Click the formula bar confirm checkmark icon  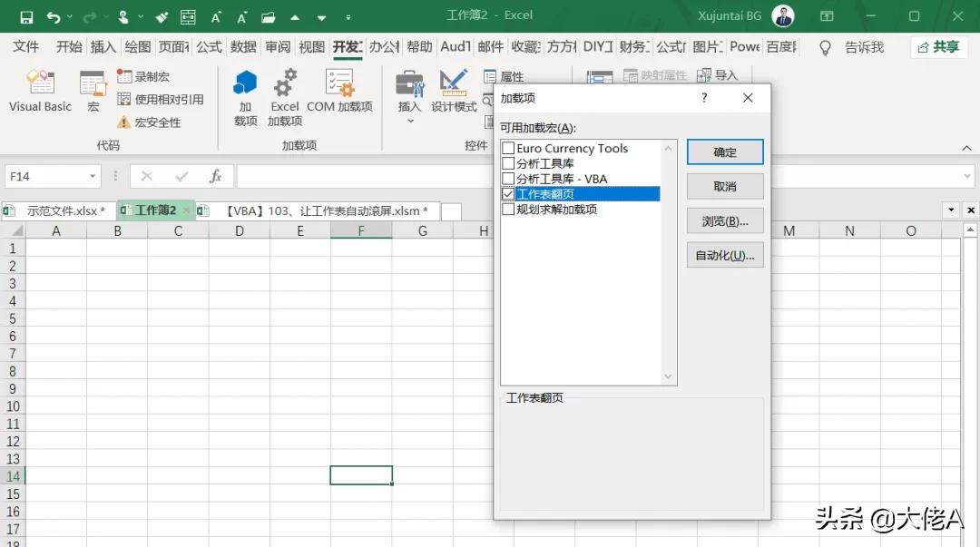pyautogui.click(x=181, y=176)
